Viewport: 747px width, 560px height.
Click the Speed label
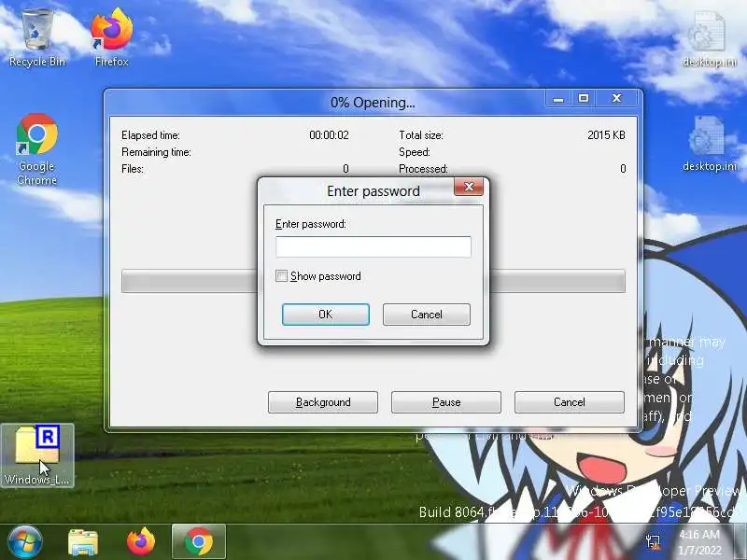(415, 152)
